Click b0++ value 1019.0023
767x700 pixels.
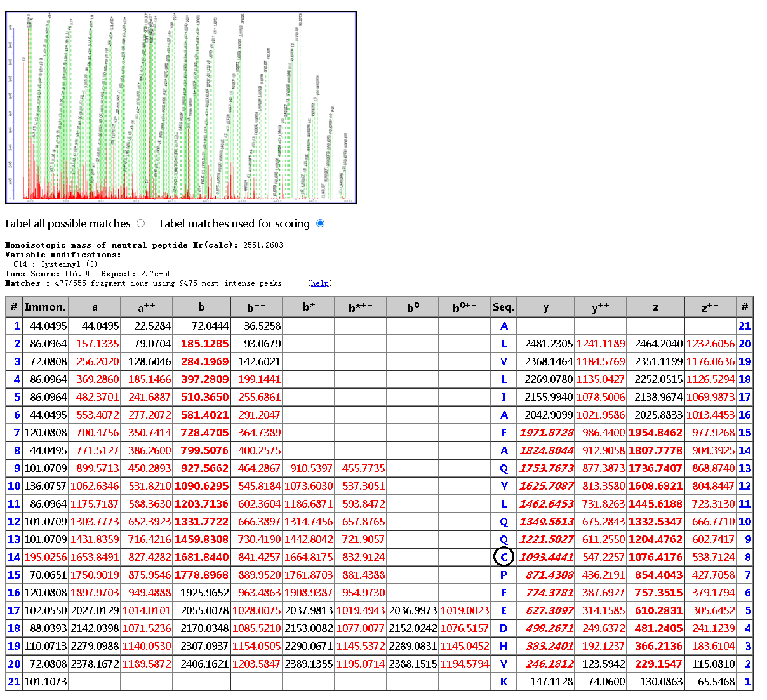pos(464,610)
